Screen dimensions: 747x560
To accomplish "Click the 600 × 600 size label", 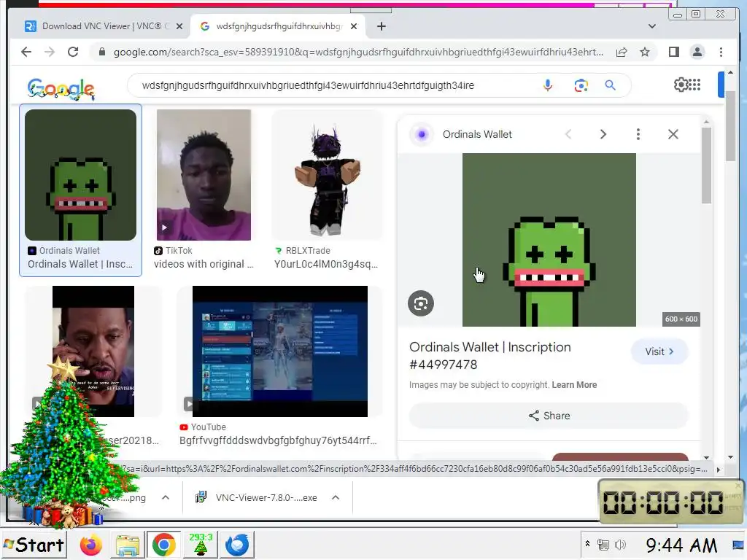I will 681,319.
